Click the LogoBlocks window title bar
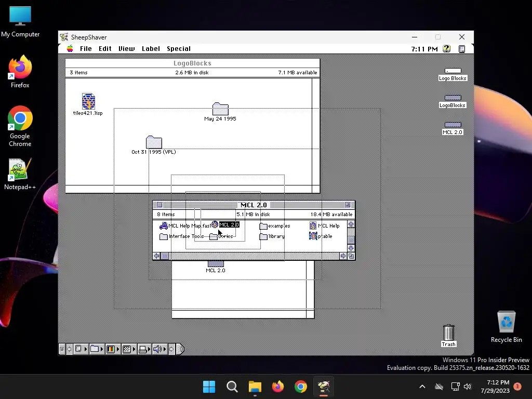 point(192,63)
